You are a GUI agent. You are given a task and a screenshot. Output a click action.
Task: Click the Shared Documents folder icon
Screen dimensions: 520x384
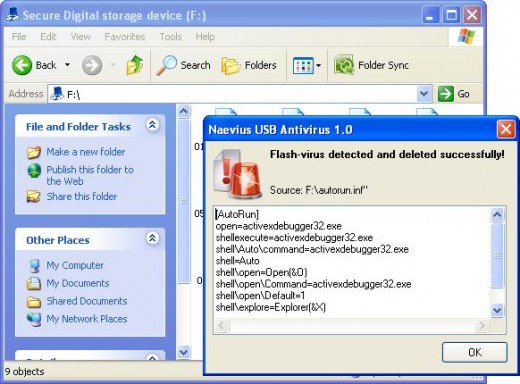pos(34,302)
